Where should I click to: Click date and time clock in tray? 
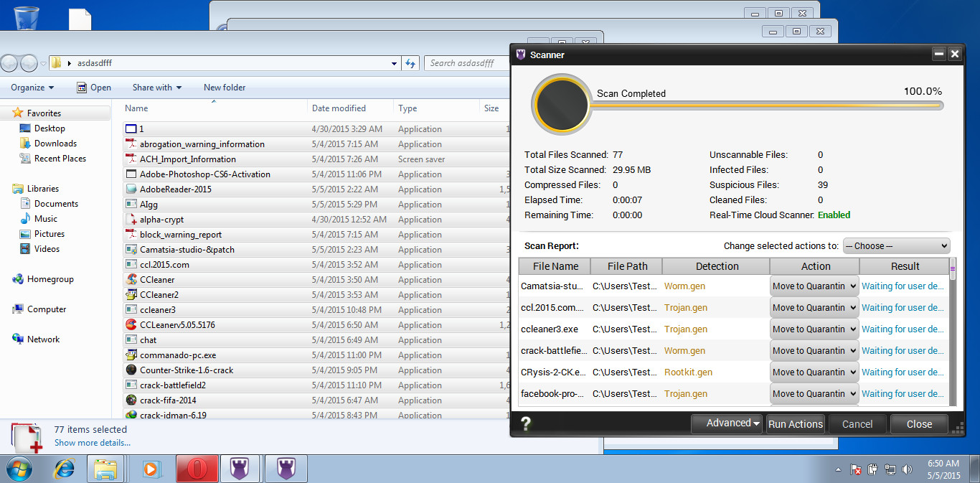pos(943,469)
